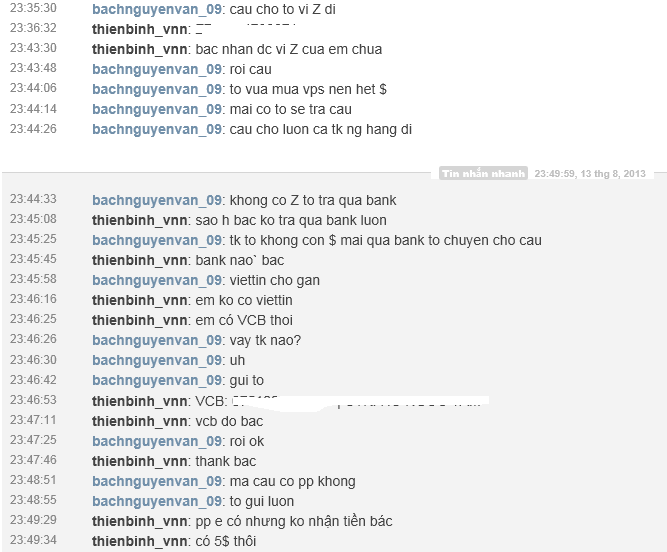The height and width of the screenshot is (552, 667).
Task: Click the message "em có VCB thoi"
Action: tap(244, 320)
